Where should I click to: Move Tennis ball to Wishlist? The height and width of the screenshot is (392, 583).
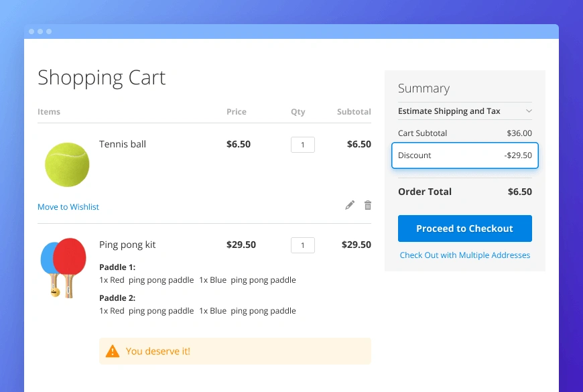(x=68, y=207)
